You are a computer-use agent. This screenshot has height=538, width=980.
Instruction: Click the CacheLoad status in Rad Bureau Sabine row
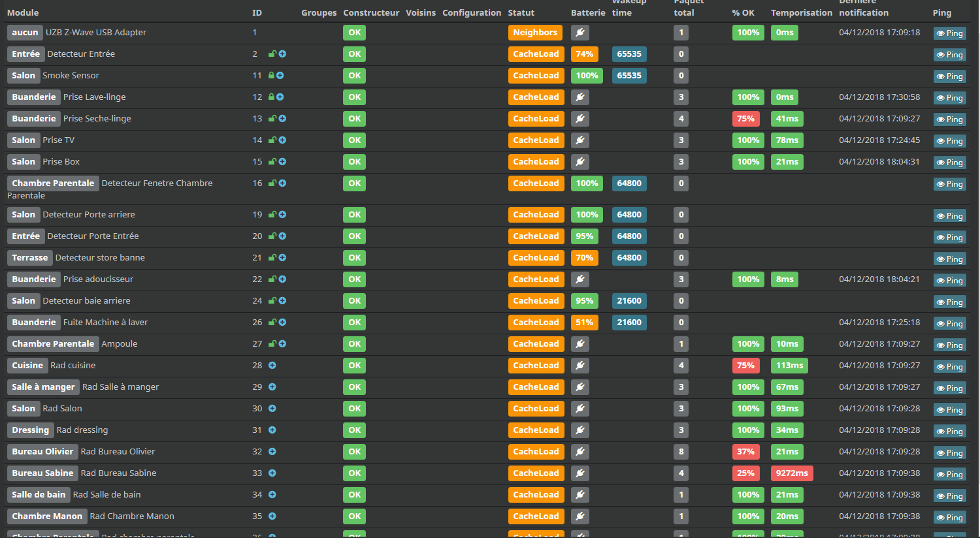coord(536,473)
